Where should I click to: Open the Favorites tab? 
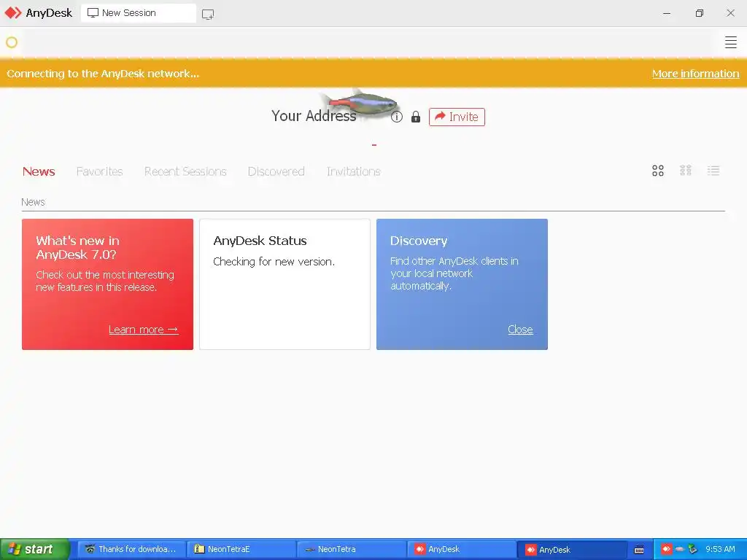[99, 171]
